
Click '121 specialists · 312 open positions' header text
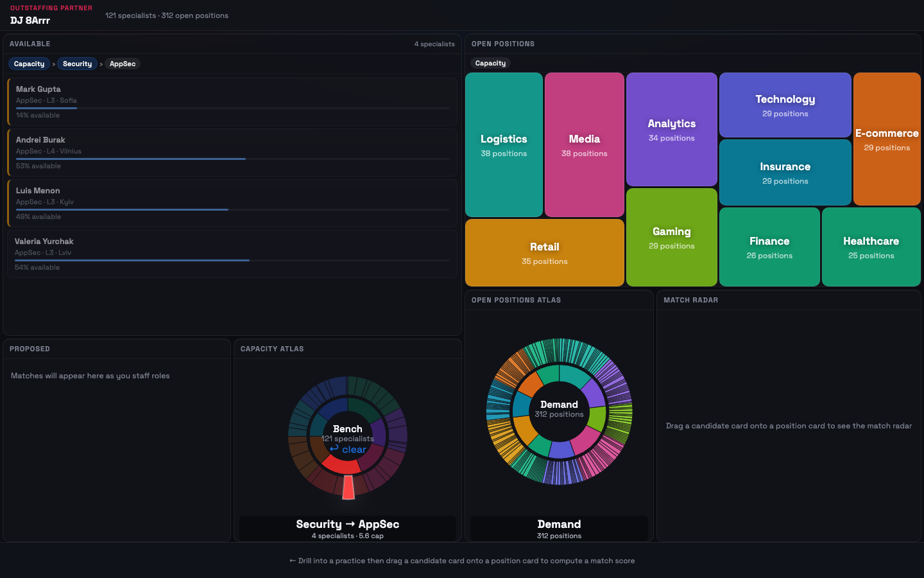(167, 15)
